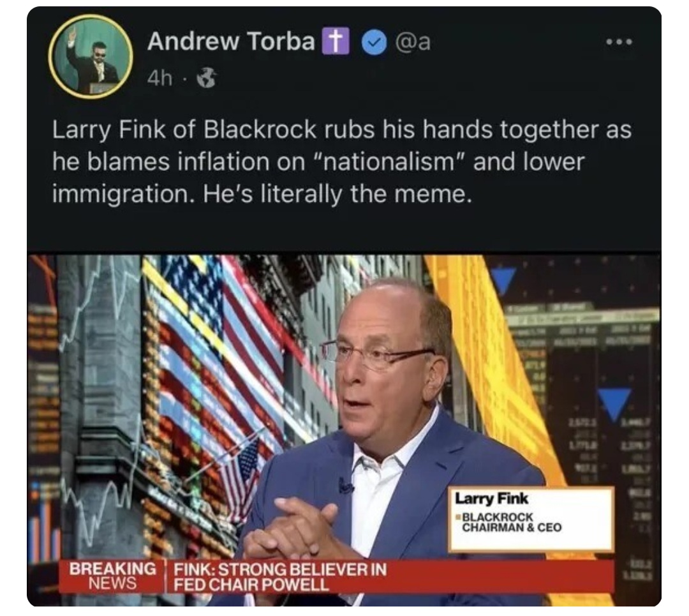
Task: Click the post text mentioning Blackrock
Action: (342, 162)
